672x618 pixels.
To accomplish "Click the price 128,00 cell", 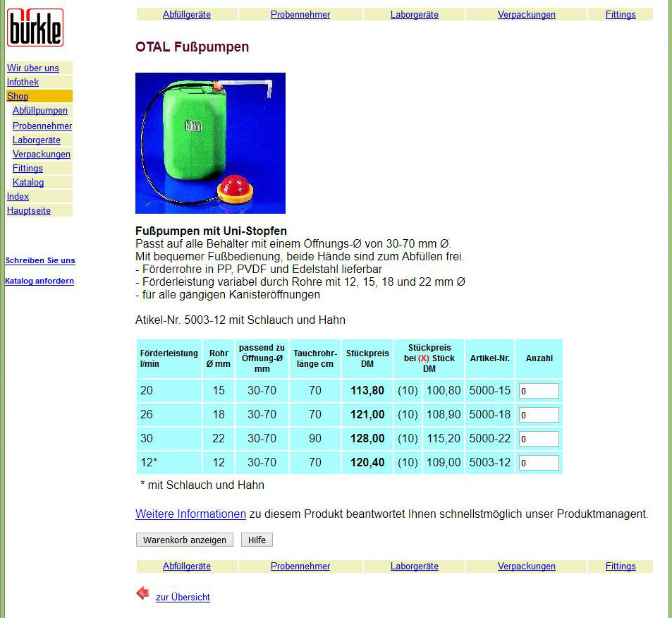I will (367, 439).
